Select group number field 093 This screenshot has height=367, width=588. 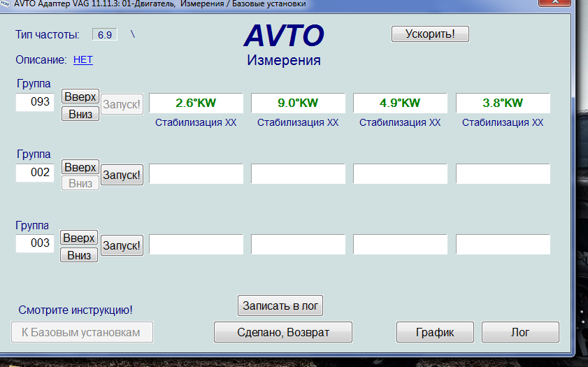point(35,102)
